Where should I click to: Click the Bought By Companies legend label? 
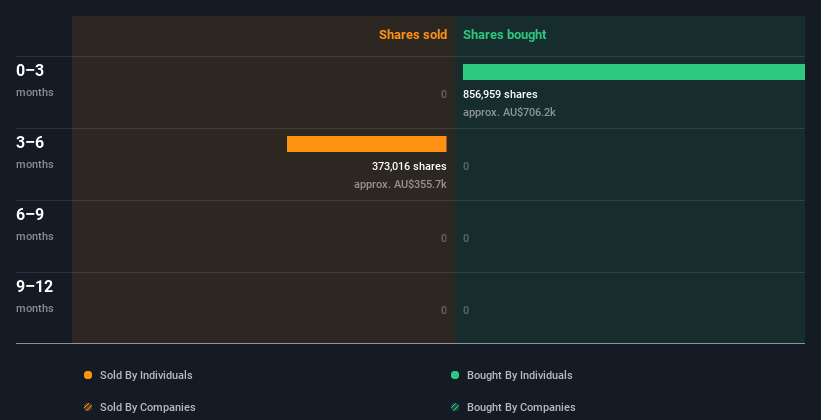521,407
